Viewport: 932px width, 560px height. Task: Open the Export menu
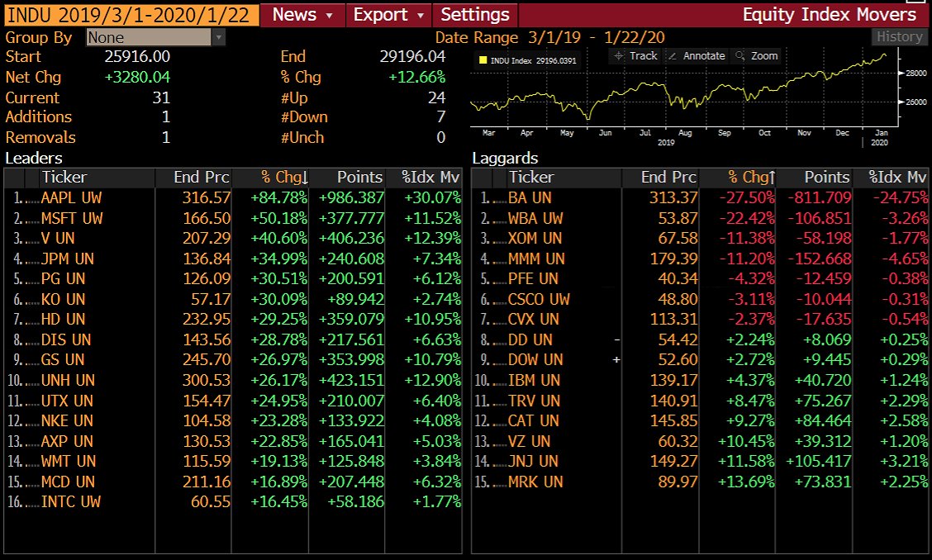point(388,15)
